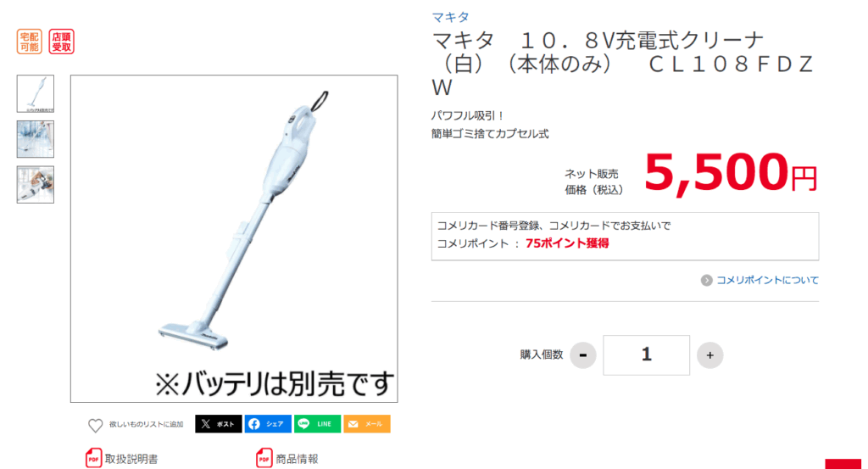Select the third product thumbnail
Image resolution: width=868 pixels, height=469 pixels.
(36, 184)
